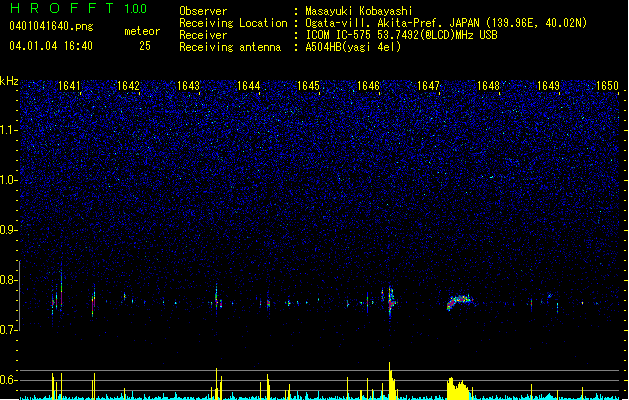
Task: Click the tallest yellow power spike near 1646
Action: coord(390,381)
